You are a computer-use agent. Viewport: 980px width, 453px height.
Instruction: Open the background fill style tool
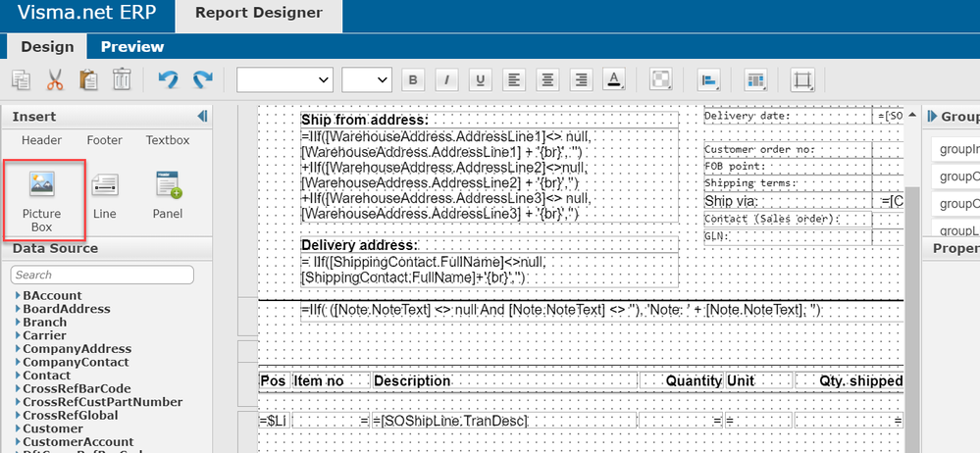pos(661,80)
